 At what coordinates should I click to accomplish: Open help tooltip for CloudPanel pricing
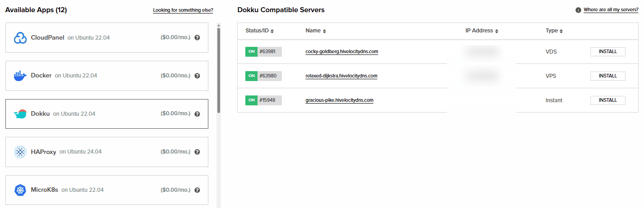click(x=197, y=38)
